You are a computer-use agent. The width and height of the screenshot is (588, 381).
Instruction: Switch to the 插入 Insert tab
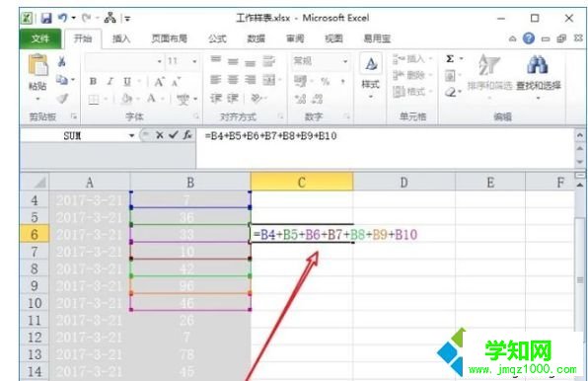tap(121, 38)
